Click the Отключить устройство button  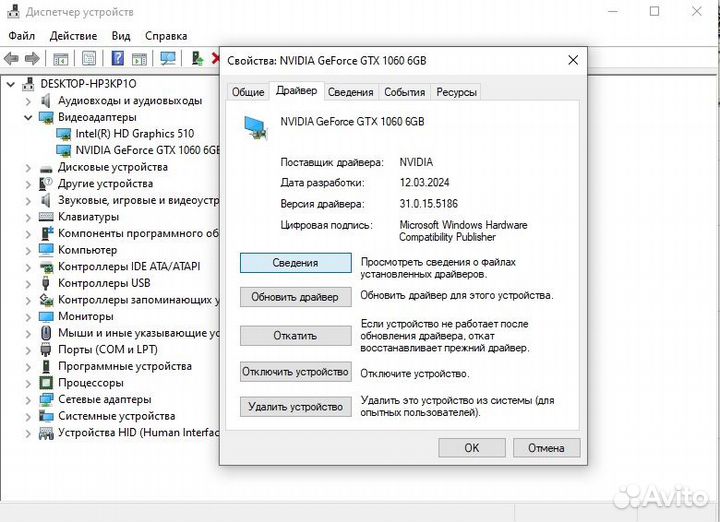point(295,372)
